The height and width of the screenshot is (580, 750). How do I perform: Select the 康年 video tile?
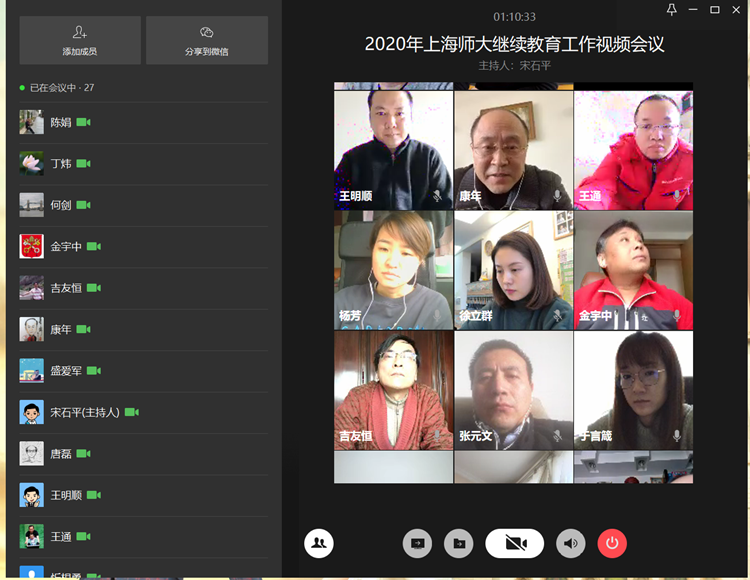[513, 148]
